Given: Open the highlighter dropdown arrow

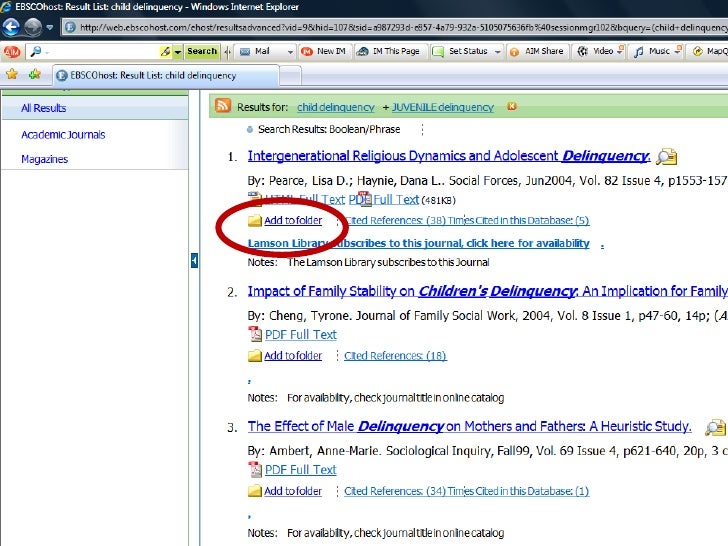Looking at the screenshot, I should [x=178, y=52].
